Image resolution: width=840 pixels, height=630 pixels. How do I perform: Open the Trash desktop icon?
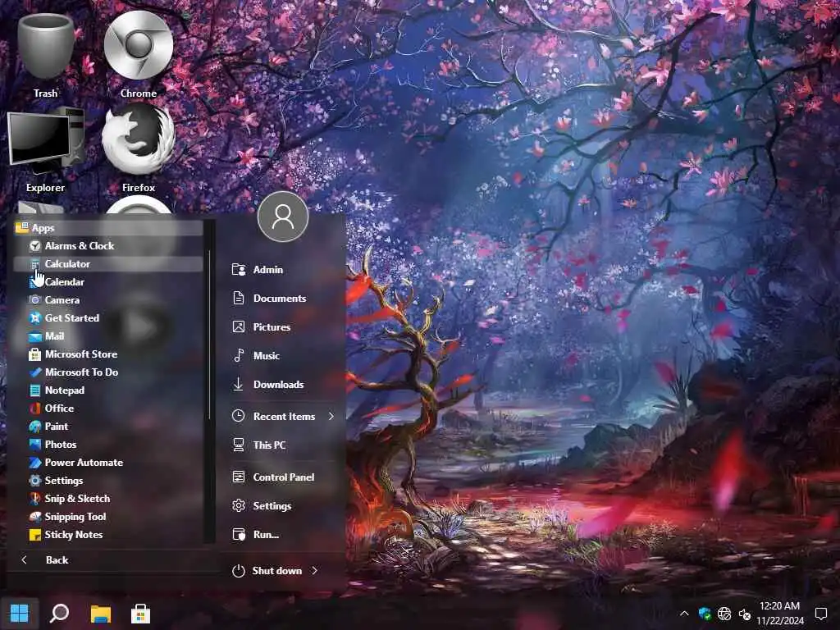(46, 53)
